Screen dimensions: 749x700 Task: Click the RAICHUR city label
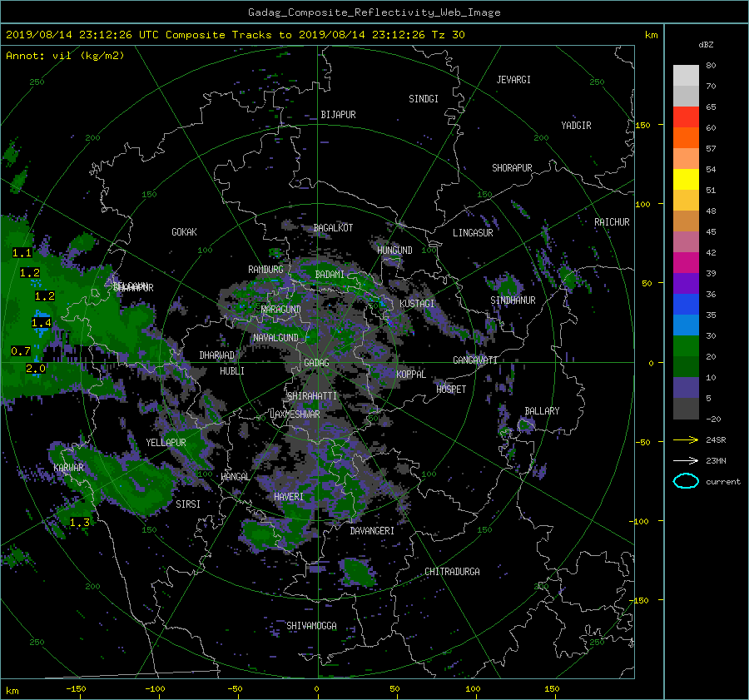click(612, 222)
